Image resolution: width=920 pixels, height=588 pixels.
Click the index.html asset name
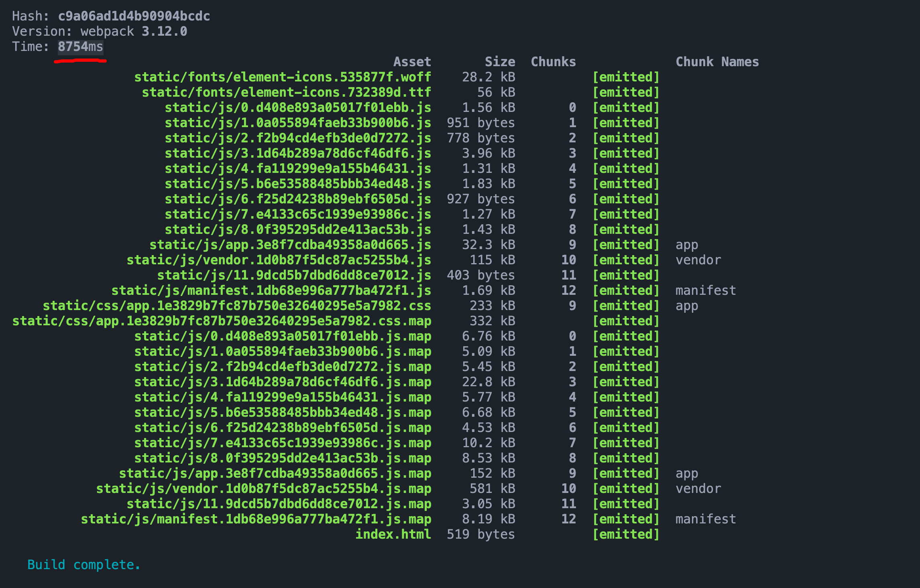tap(393, 535)
